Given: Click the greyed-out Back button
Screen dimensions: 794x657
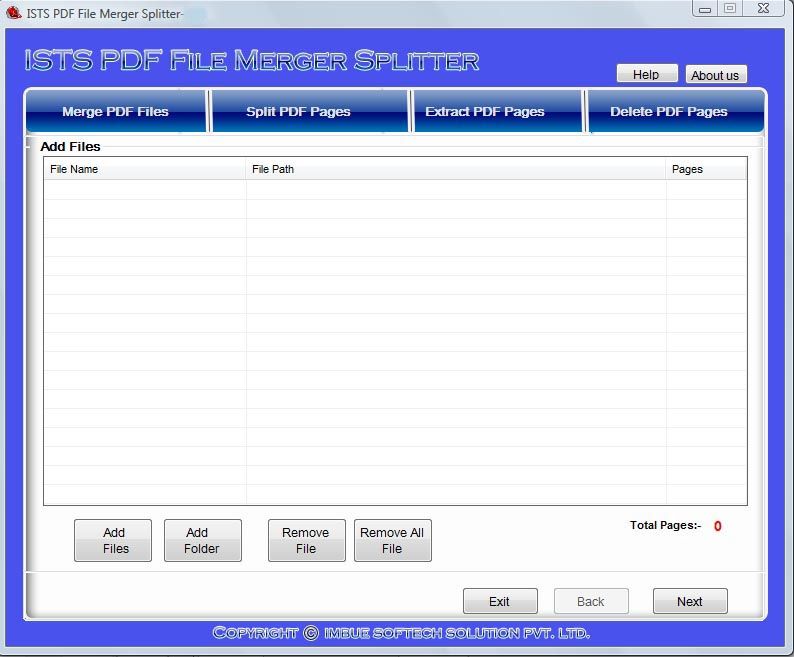Looking at the screenshot, I should coord(591,601).
